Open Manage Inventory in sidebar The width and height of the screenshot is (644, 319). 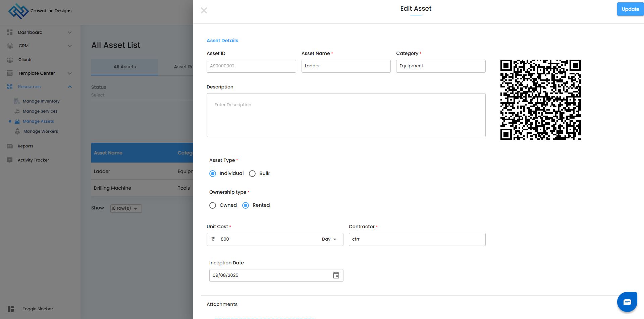tap(41, 101)
